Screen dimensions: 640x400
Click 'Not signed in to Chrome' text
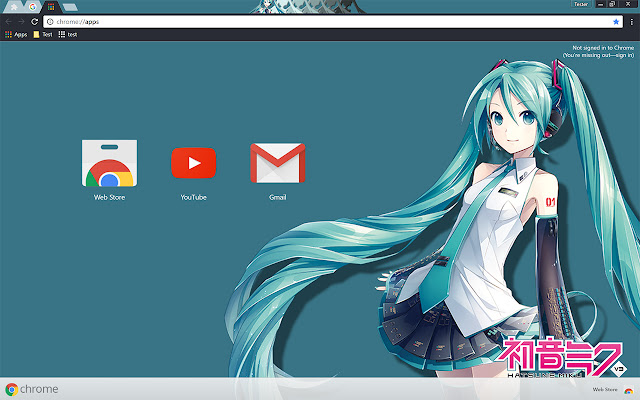click(x=603, y=48)
